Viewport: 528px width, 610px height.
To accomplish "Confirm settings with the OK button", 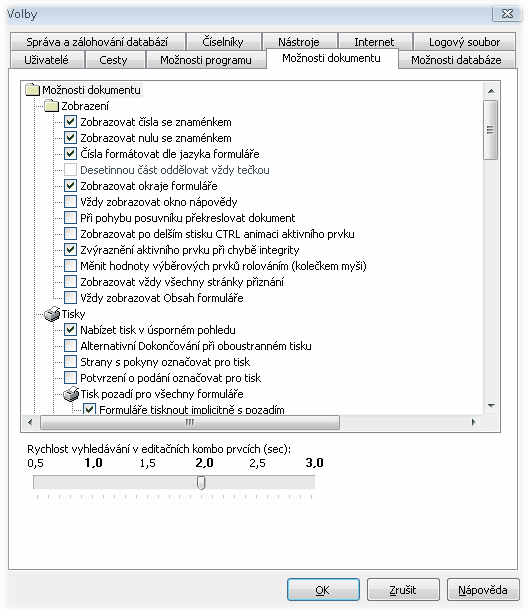I will tap(323, 590).
